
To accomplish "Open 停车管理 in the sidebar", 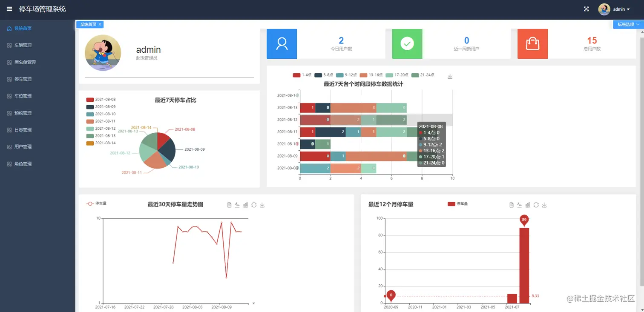I will pos(37,79).
